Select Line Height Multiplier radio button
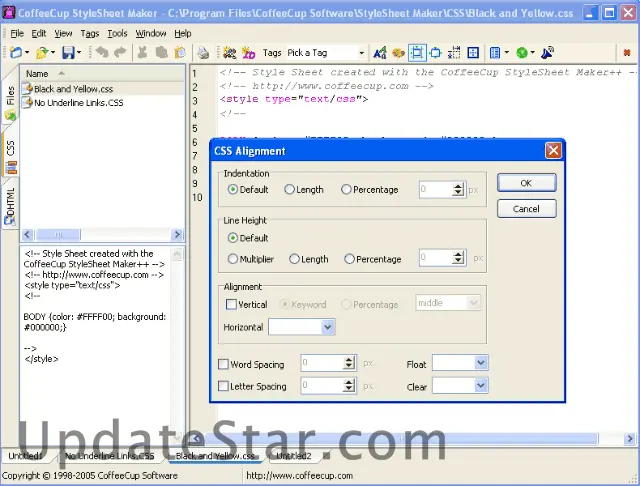Screen dimensions: 640x486 pos(232,259)
